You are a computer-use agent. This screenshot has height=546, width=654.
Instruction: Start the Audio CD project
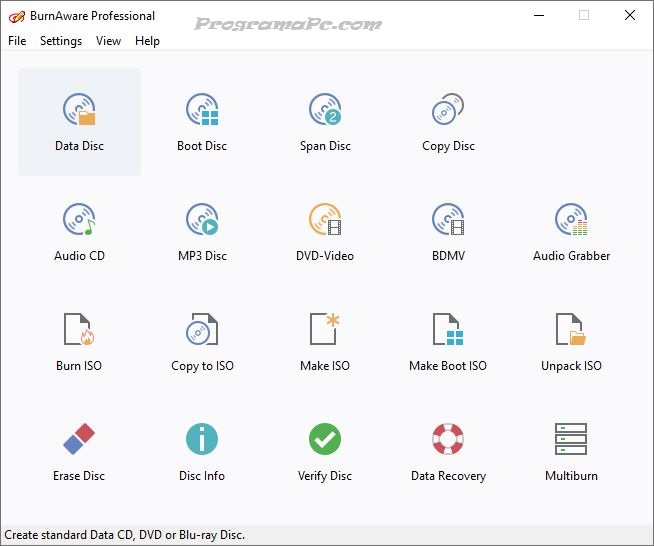pyautogui.click(x=79, y=221)
